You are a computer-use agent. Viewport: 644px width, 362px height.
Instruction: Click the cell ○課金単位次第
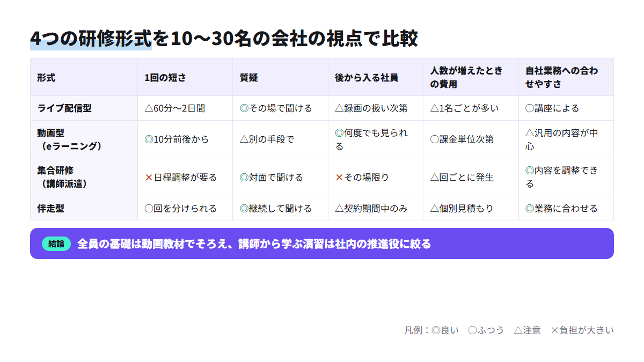471,139
